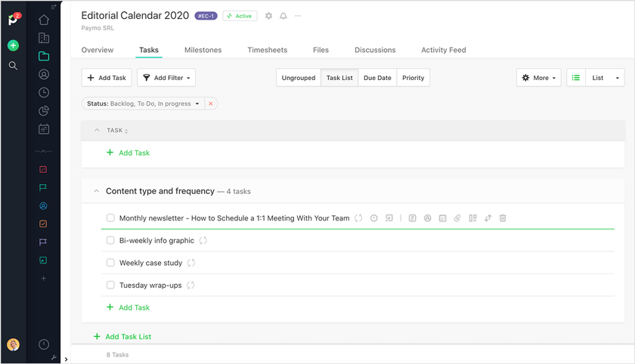Tick the Tuesday wrap-ups checkbox
Image resolution: width=635 pixels, height=364 pixels.
(110, 285)
